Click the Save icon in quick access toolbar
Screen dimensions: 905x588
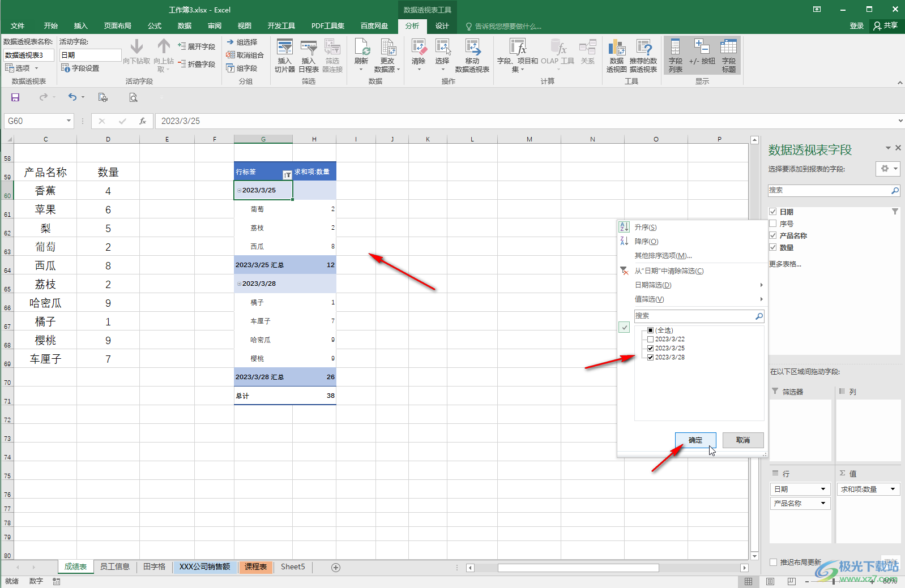click(15, 97)
